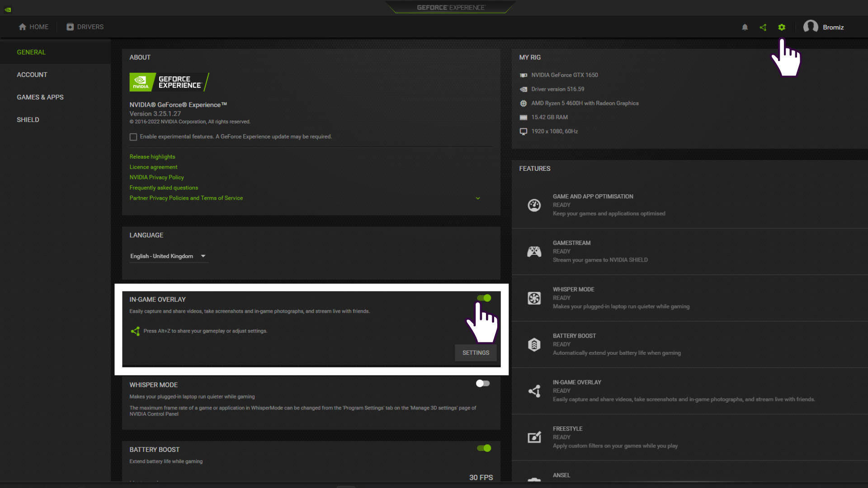Turn off the In-Game Overlay toggle

click(484, 298)
